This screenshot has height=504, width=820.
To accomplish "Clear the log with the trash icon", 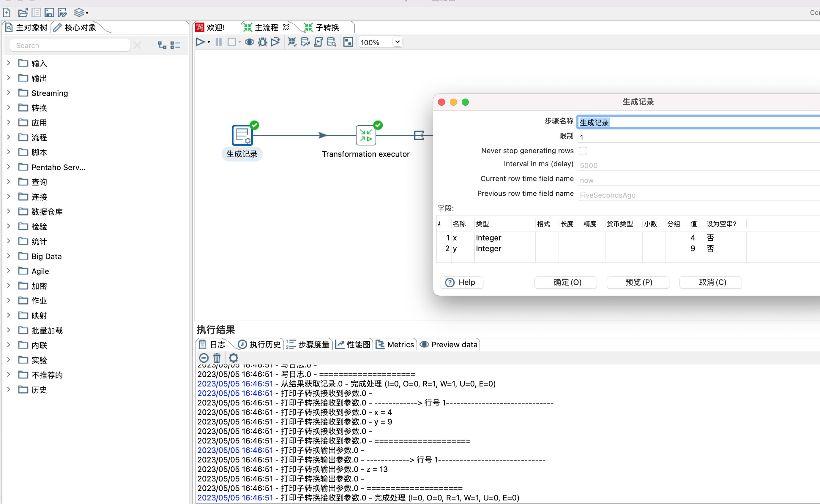I will point(217,358).
